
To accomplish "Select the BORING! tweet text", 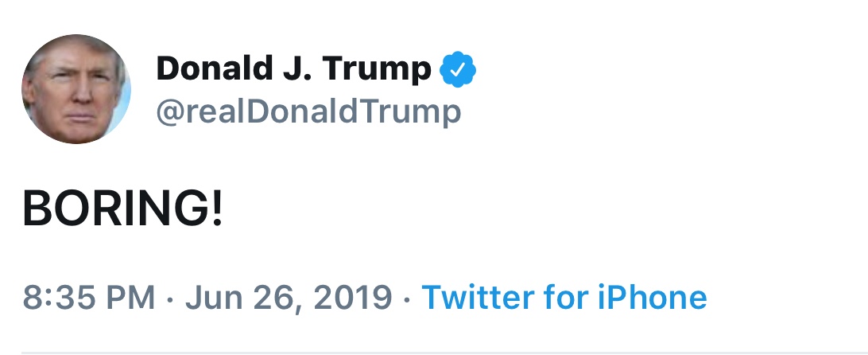I will click(122, 209).
